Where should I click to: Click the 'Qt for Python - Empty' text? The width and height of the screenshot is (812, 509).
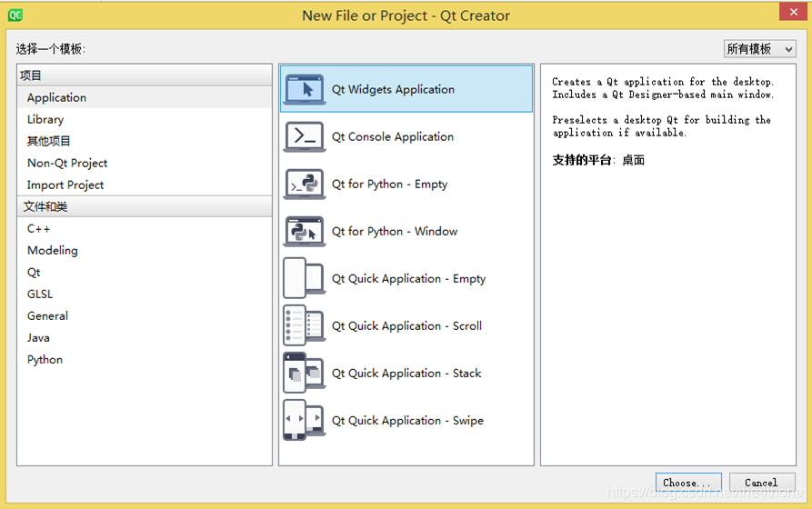tap(389, 185)
